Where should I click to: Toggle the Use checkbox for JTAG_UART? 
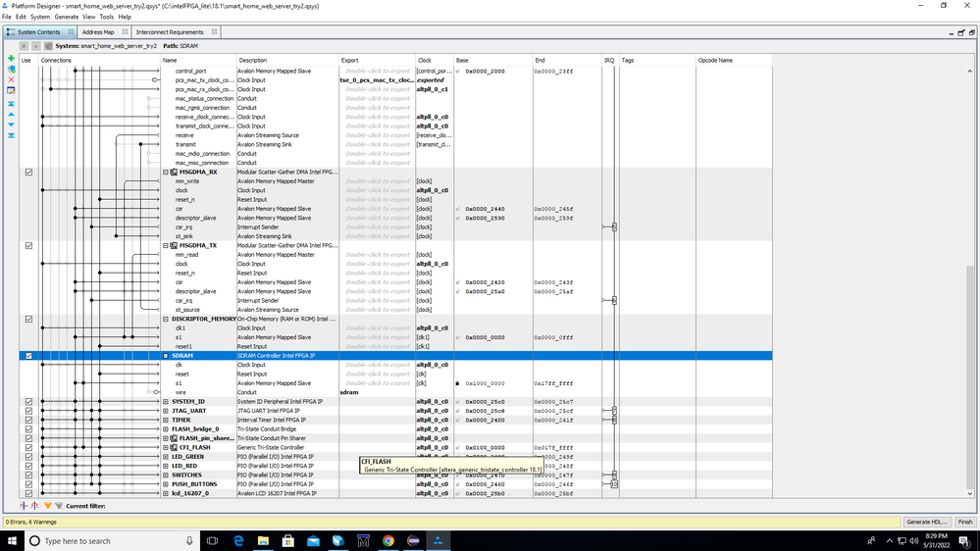28,411
